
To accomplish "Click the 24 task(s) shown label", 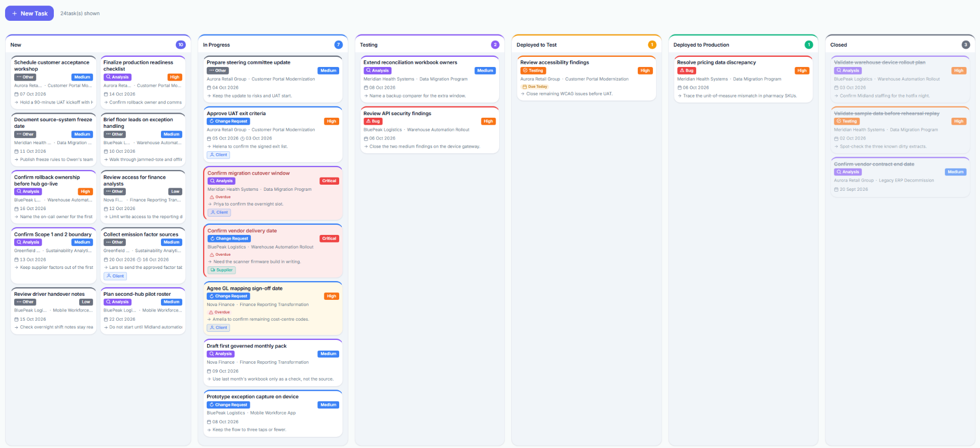I will (x=80, y=14).
